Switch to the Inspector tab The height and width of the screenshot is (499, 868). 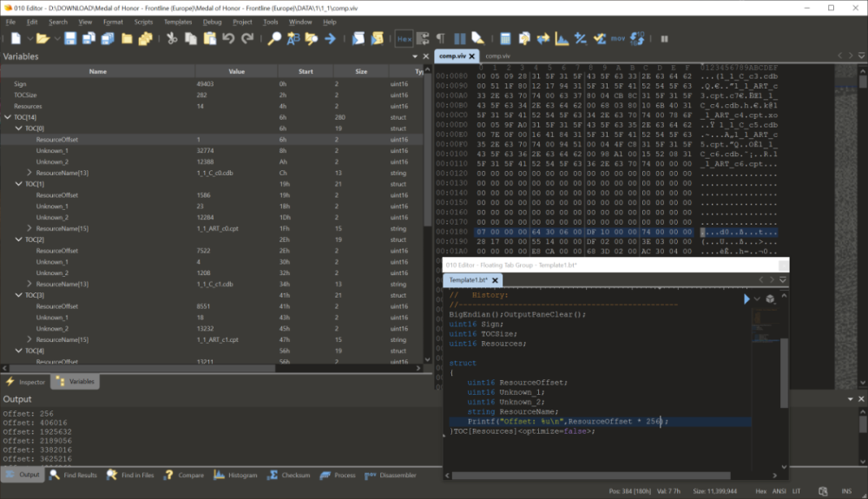coord(25,382)
